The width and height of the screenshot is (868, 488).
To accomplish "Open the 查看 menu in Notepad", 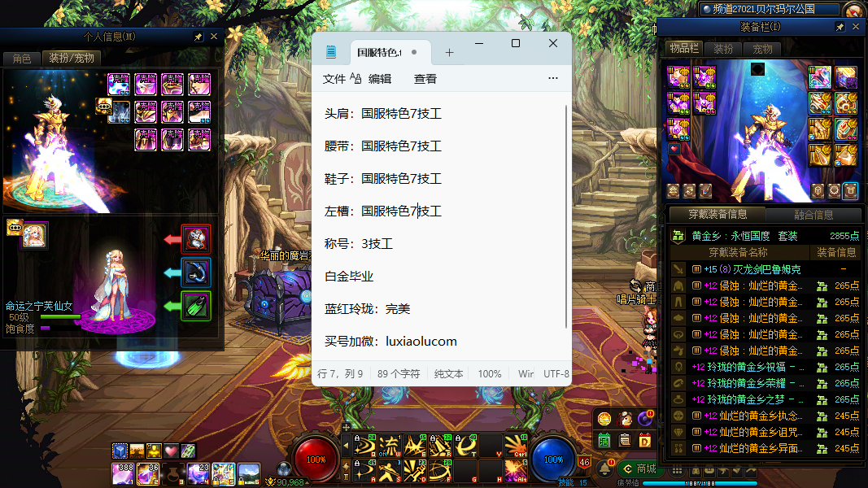I will [x=425, y=79].
